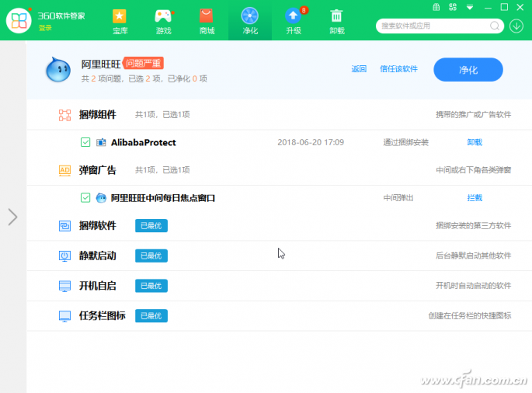Image resolution: width=532 pixels, height=393 pixels.
Task: Click the 拦截 link for popup ad
Action: pos(475,197)
